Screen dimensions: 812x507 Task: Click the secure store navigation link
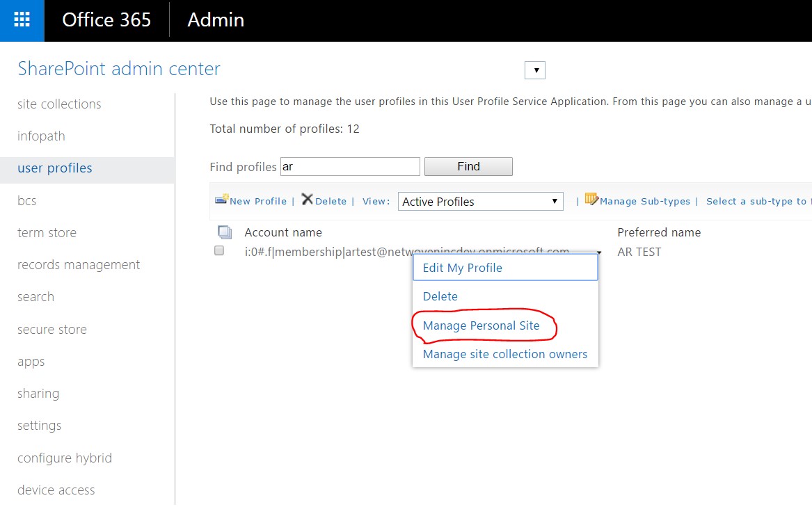coord(51,329)
